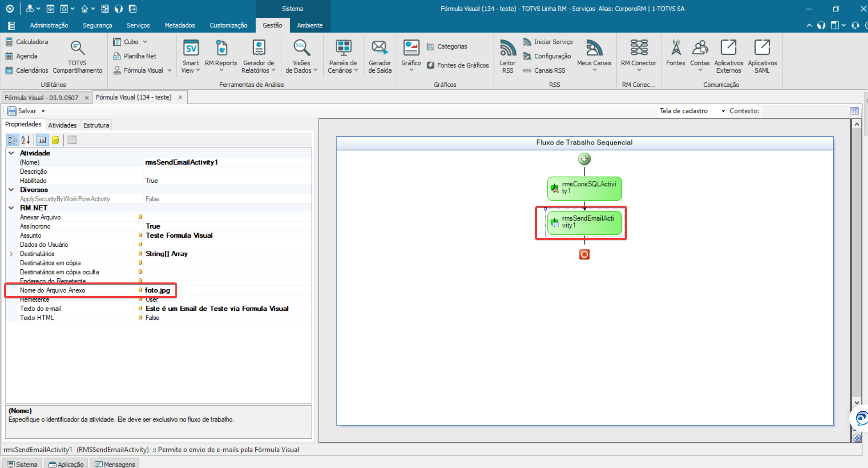
Task: Open Visões de Dados
Action: point(301,57)
